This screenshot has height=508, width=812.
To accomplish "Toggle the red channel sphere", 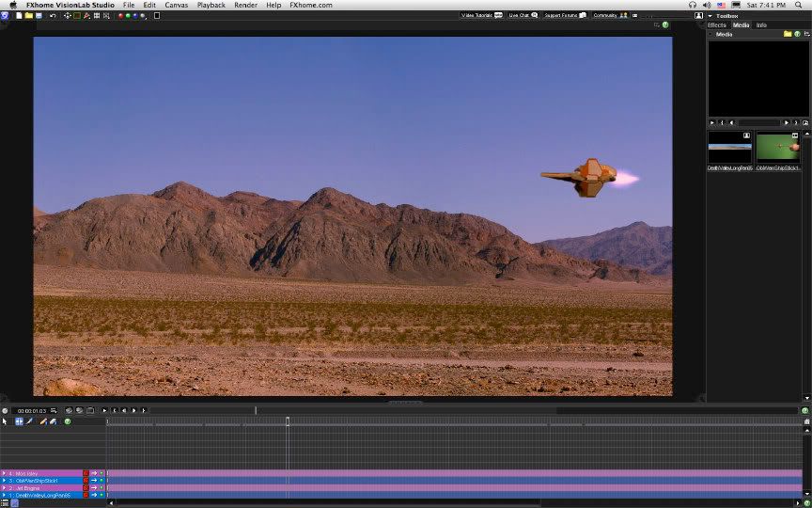I will point(121,16).
